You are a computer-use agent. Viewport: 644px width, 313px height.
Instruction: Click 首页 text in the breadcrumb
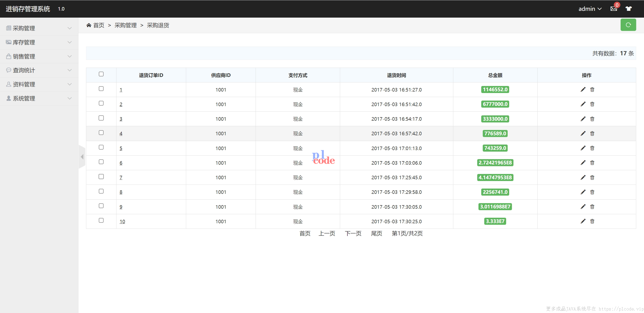coord(99,25)
